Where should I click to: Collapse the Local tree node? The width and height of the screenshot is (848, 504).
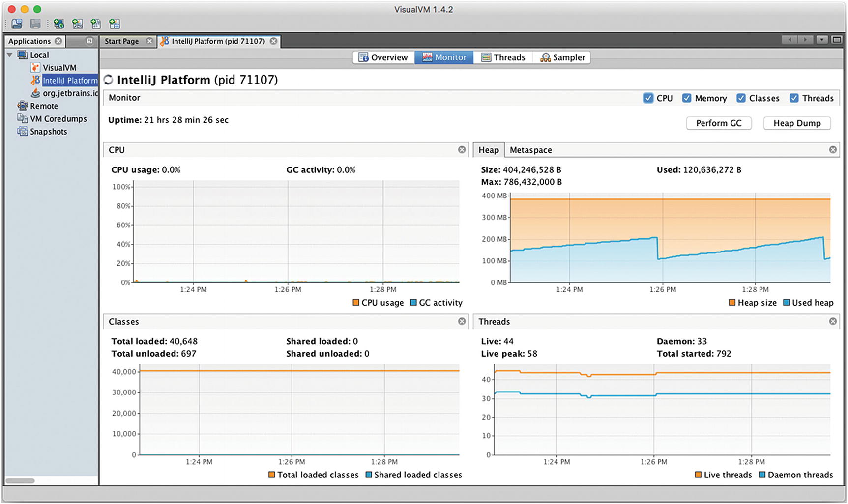point(10,55)
